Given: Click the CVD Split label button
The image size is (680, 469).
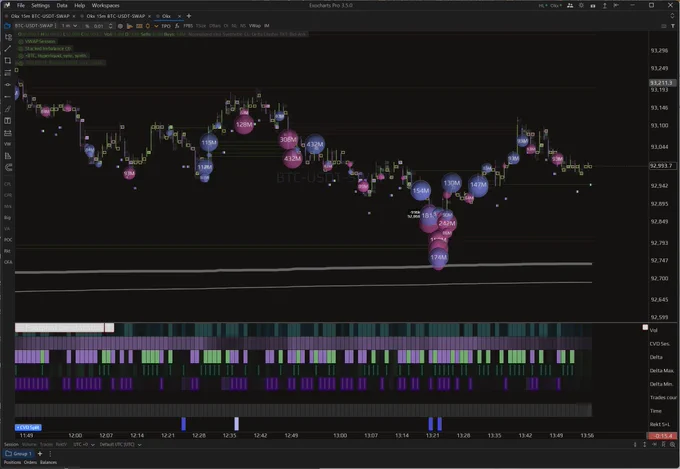Looking at the screenshot, I should click(x=28, y=427).
